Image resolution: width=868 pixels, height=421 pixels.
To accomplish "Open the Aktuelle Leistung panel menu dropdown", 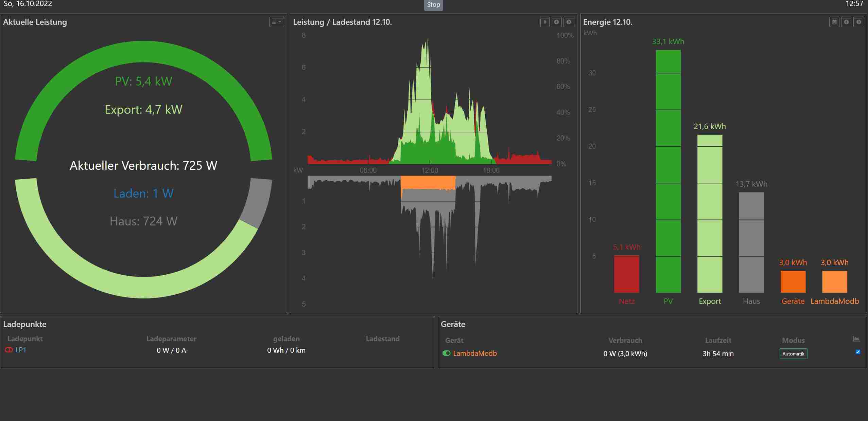I will point(276,22).
